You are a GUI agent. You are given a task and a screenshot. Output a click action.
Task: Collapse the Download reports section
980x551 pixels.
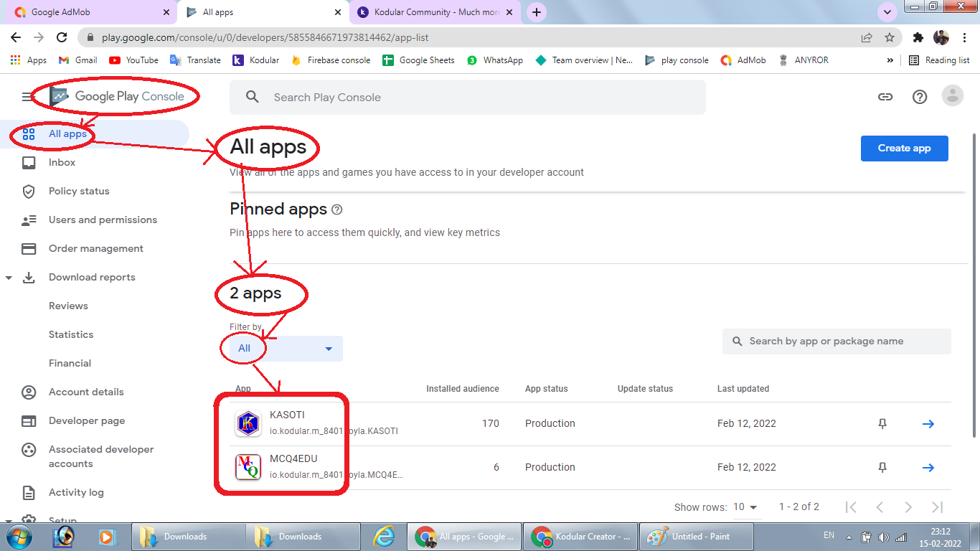[x=9, y=278]
